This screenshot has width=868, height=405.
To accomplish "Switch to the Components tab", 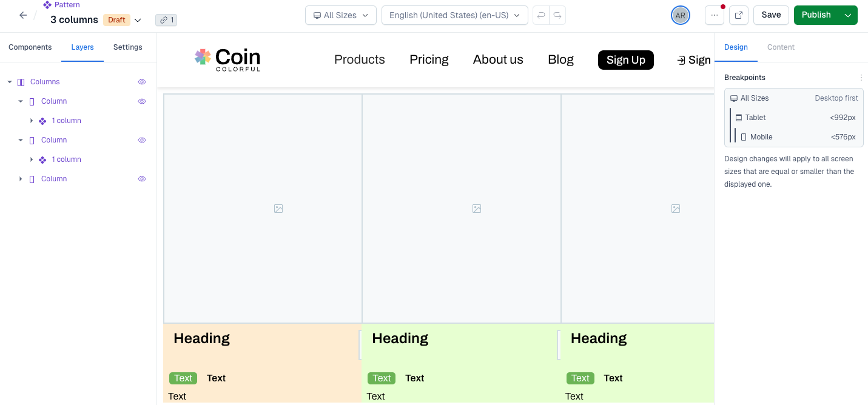I will [x=30, y=47].
